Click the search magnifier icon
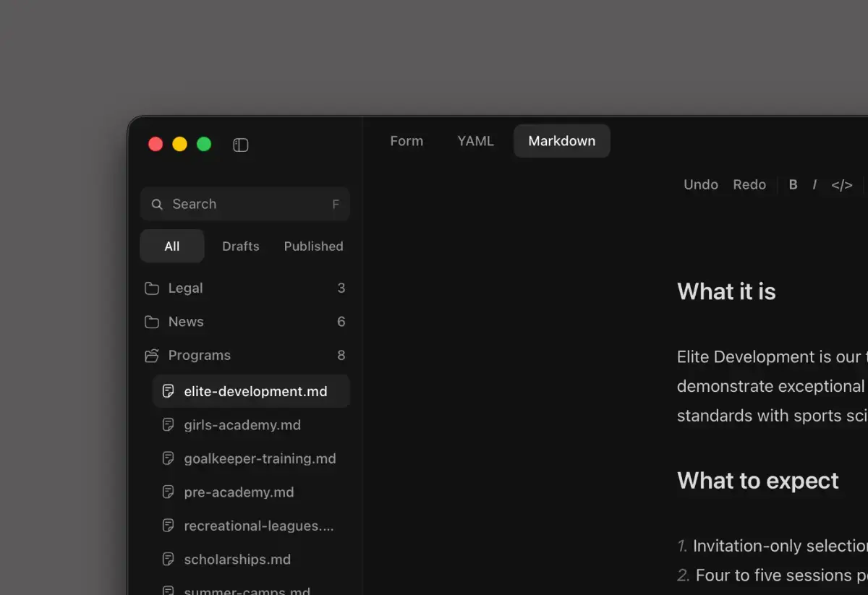 point(157,205)
